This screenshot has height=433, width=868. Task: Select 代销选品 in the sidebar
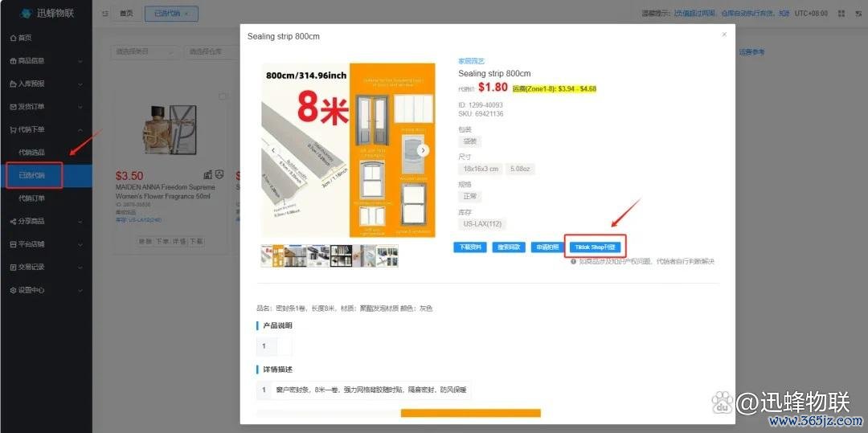[x=31, y=152]
